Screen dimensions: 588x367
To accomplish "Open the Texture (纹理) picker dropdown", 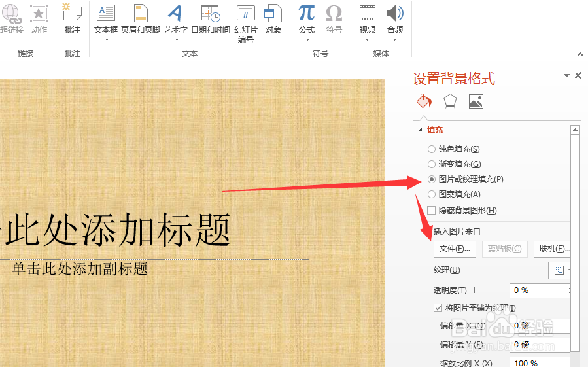I will coord(559,270).
